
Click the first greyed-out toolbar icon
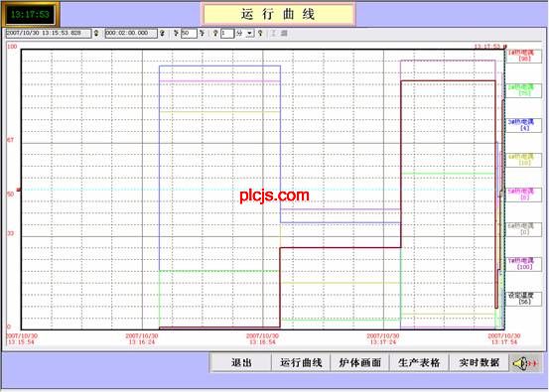click(274, 34)
